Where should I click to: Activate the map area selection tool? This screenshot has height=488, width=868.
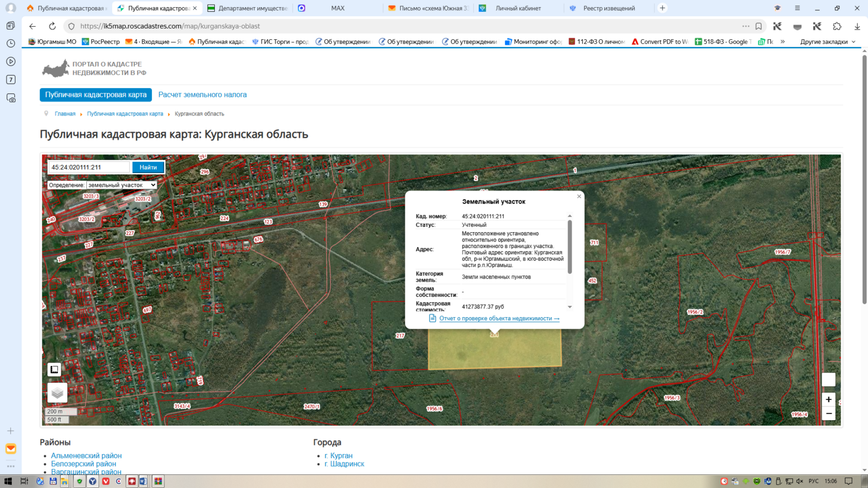(x=54, y=370)
